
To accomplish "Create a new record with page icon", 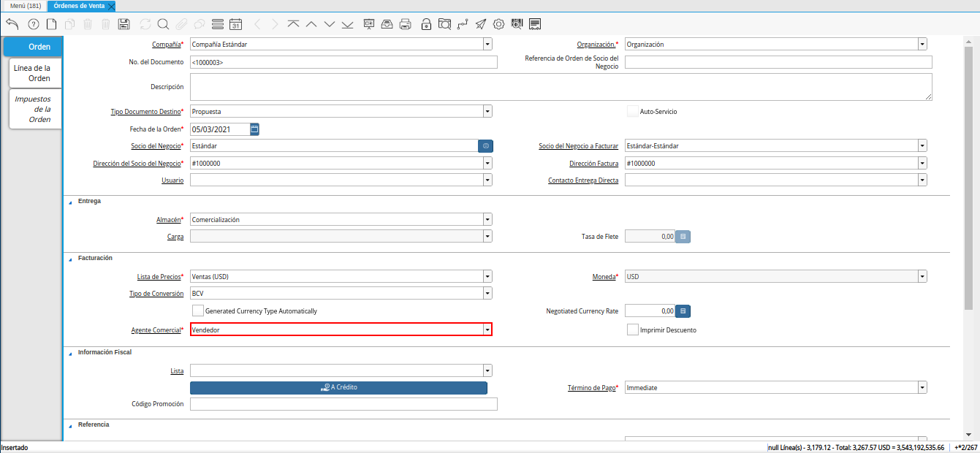I will point(51,24).
